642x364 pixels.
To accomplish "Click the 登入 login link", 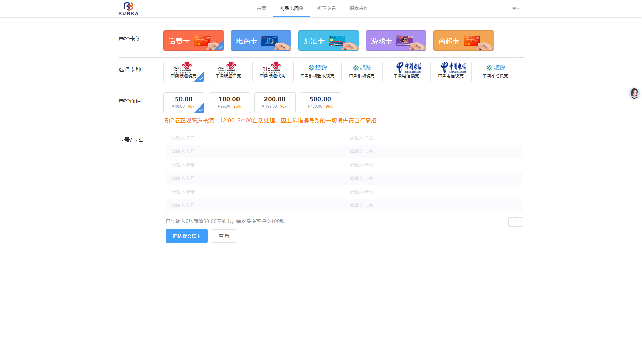I will (x=515, y=9).
